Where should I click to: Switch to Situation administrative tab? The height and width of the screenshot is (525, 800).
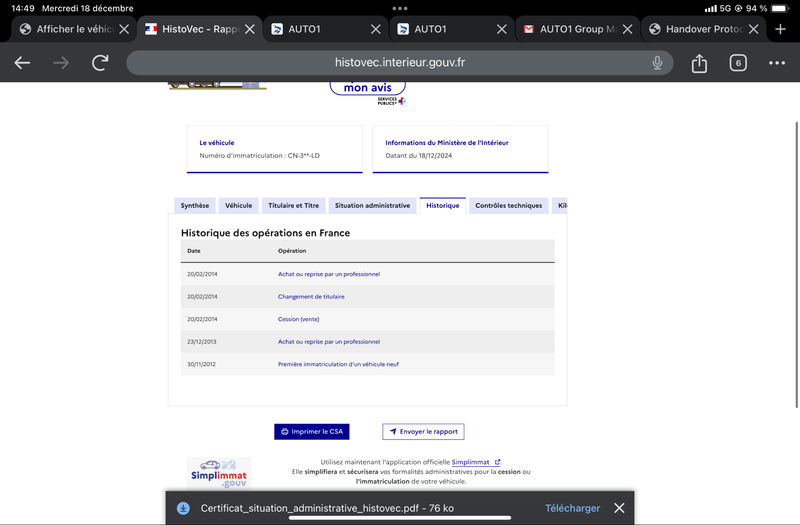(x=372, y=206)
